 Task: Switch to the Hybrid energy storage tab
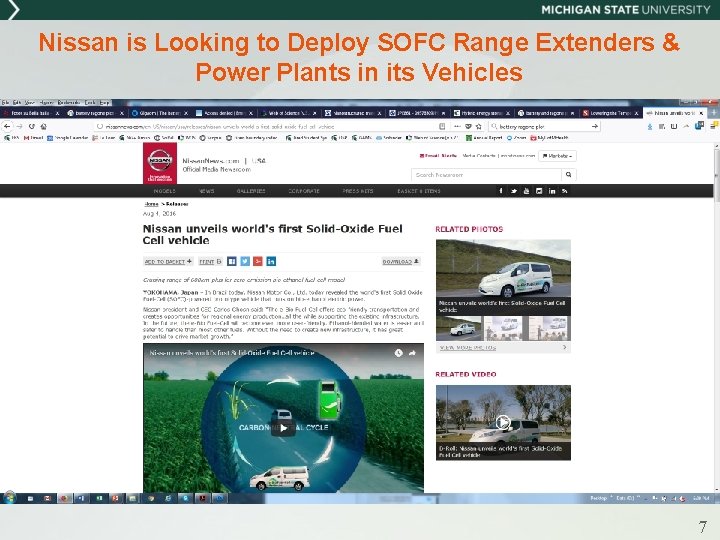(481, 112)
